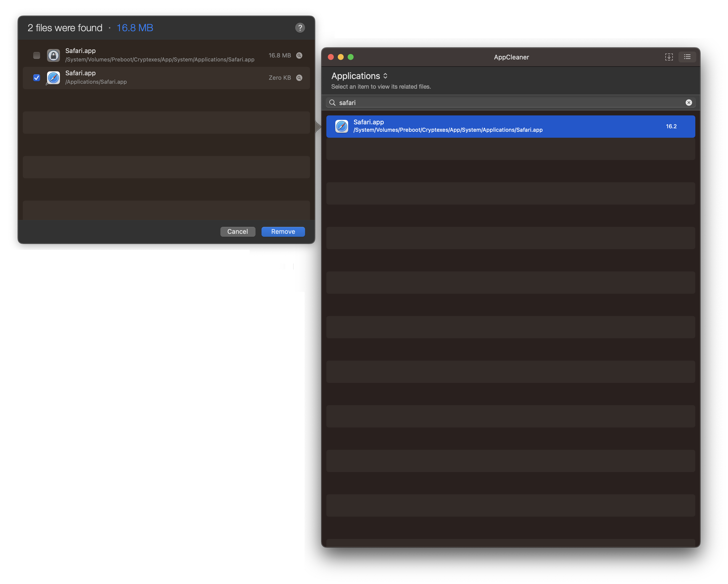This screenshot has height=584, width=728.
Task: Click 'Select an item to view its related files' text
Action: (381, 87)
